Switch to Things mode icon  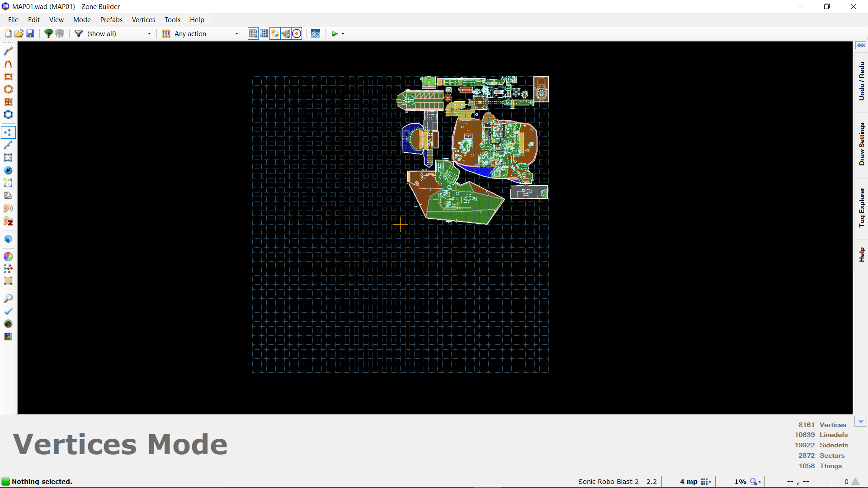click(8, 170)
